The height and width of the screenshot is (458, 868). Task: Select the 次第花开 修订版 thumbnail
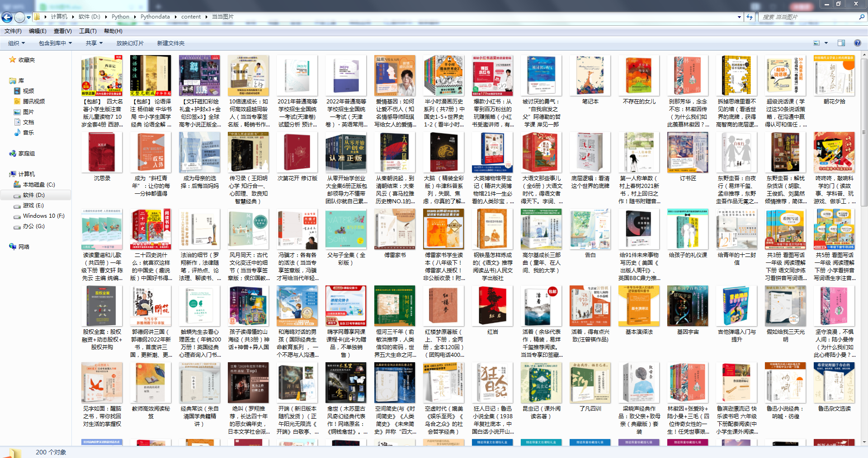coord(297,153)
